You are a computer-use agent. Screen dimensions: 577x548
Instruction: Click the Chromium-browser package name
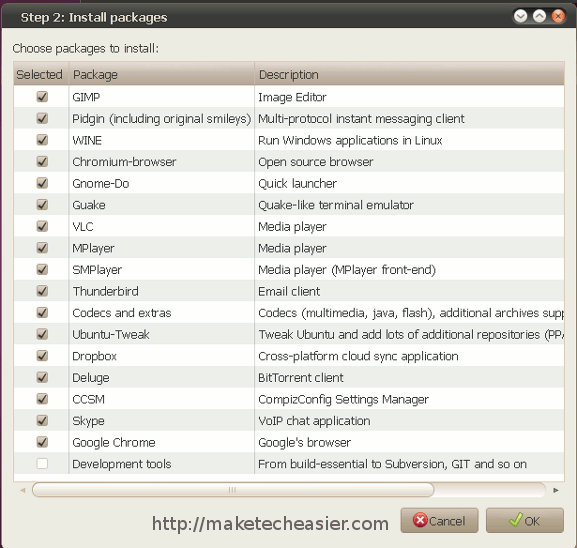point(124,162)
